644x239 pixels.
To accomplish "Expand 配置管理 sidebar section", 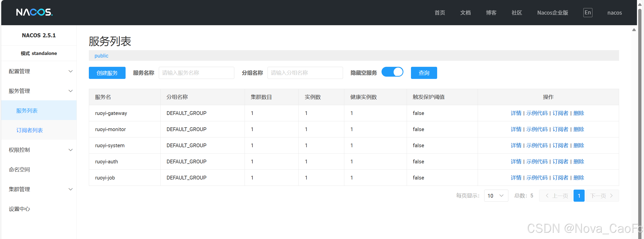I will [x=39, y=71].
